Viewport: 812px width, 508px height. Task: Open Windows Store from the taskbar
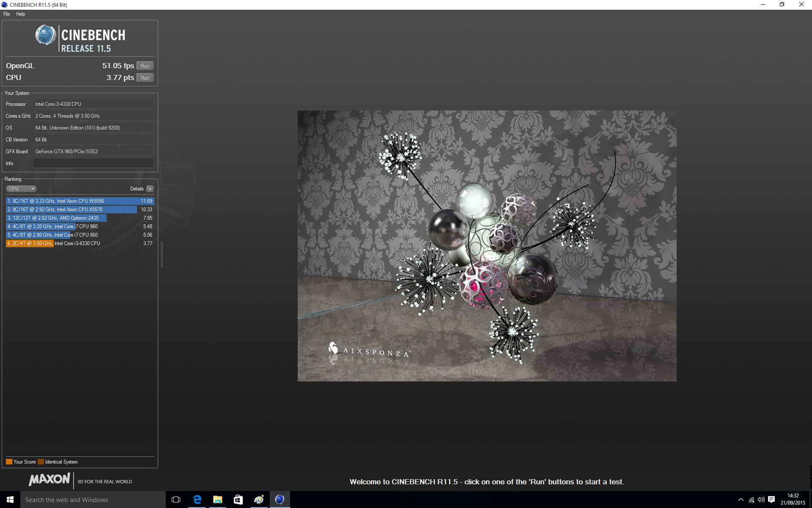(x=238, y=500)
